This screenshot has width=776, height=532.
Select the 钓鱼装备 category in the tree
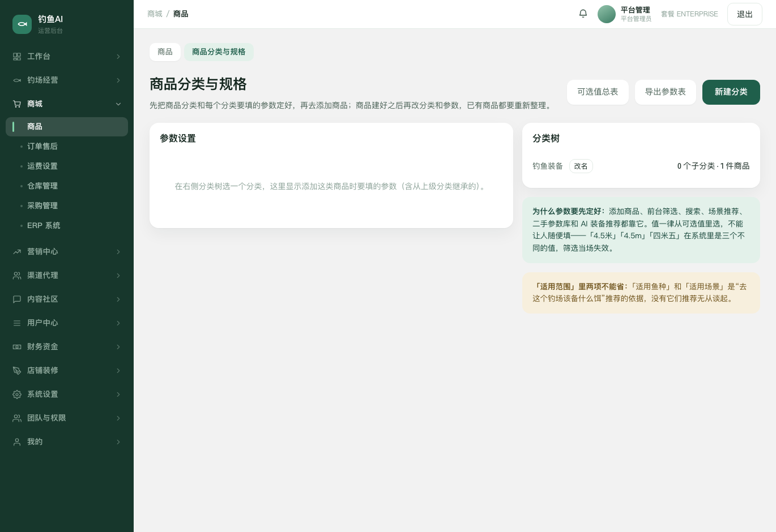(x=548, y=166)
